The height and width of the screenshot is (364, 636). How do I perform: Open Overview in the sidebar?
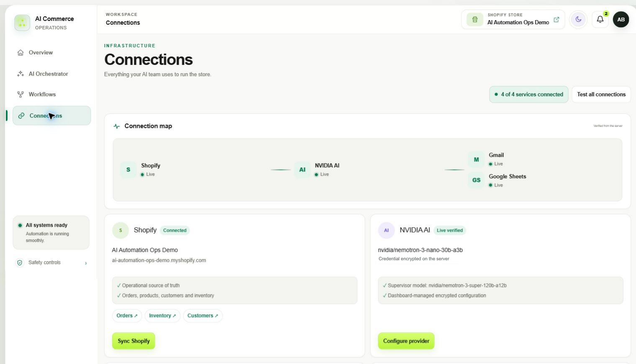tap(51, 53)
